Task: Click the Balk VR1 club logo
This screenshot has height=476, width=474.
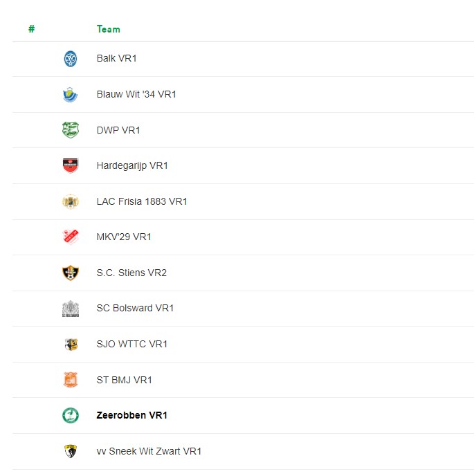Action: click(71, 59)
